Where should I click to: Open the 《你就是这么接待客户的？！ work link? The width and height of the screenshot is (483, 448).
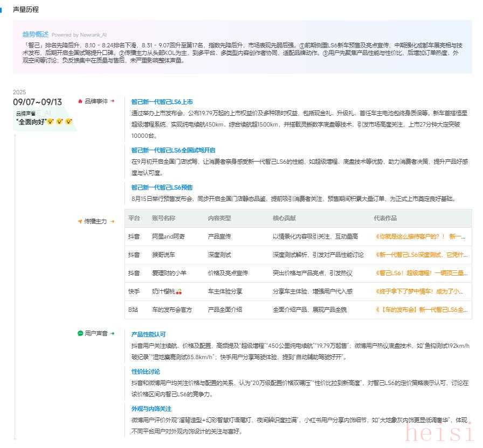[420, 236]
